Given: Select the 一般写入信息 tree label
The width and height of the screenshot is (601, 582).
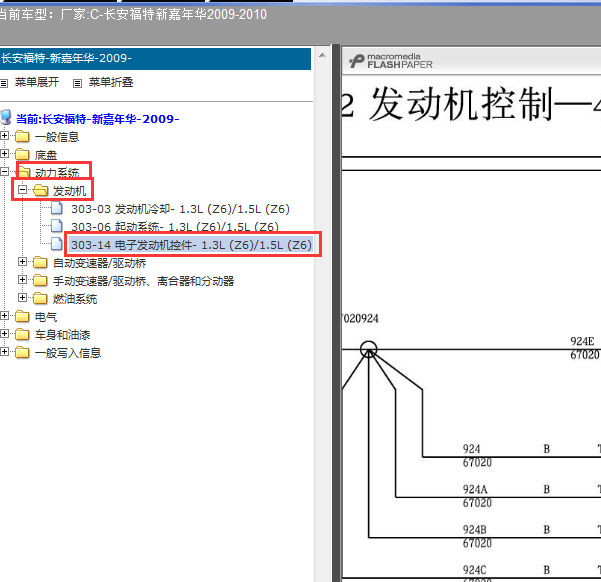Looking at the screenshot, I should [68, 353].
